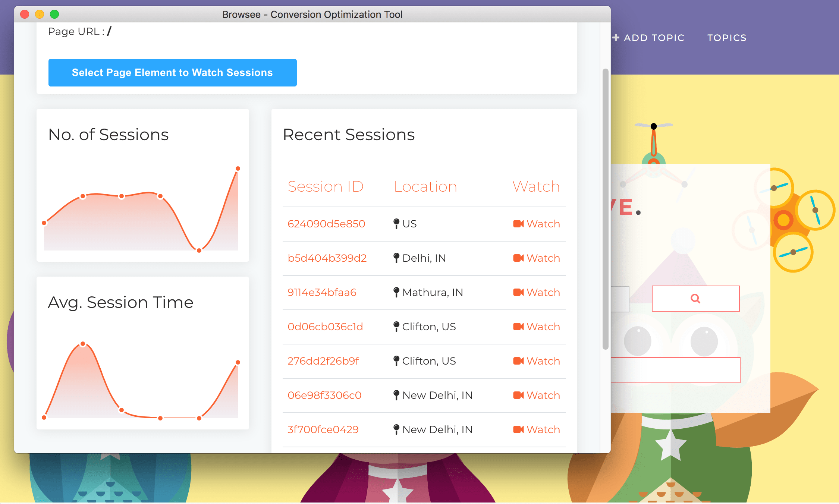
Task: Click the plus icon beside ADD TOPIC
Action: point(616,38)
